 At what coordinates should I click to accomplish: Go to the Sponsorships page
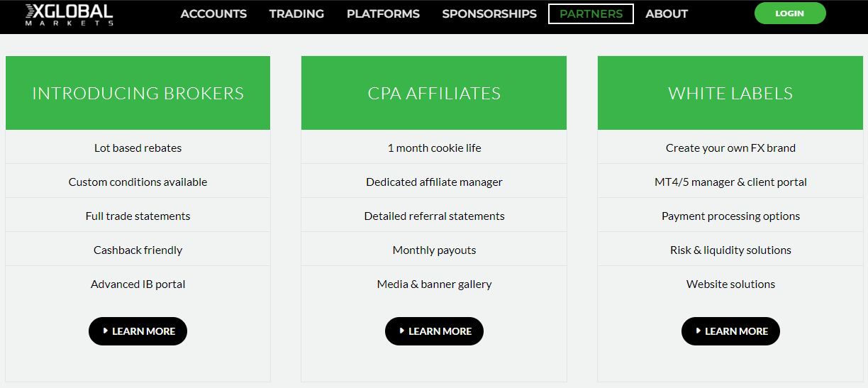click(x=489, y=13)
